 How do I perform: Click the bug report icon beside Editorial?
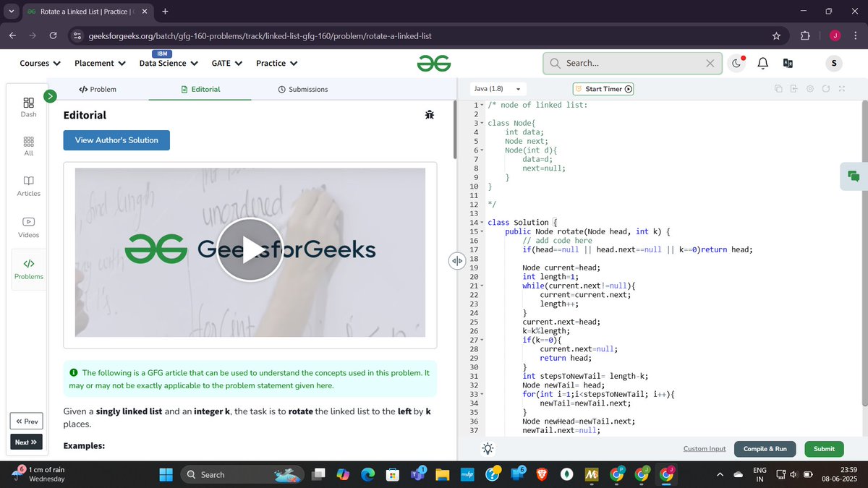pos(430,115)
